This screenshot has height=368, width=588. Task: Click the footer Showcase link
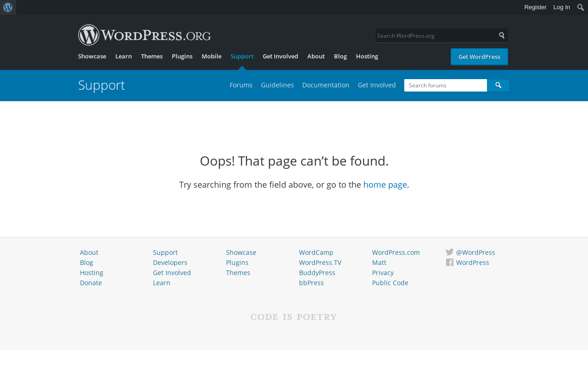(241, 253)
